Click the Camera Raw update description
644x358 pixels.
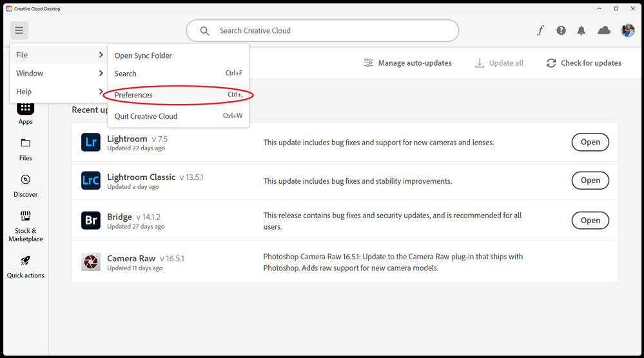click(x=393, y=263)
